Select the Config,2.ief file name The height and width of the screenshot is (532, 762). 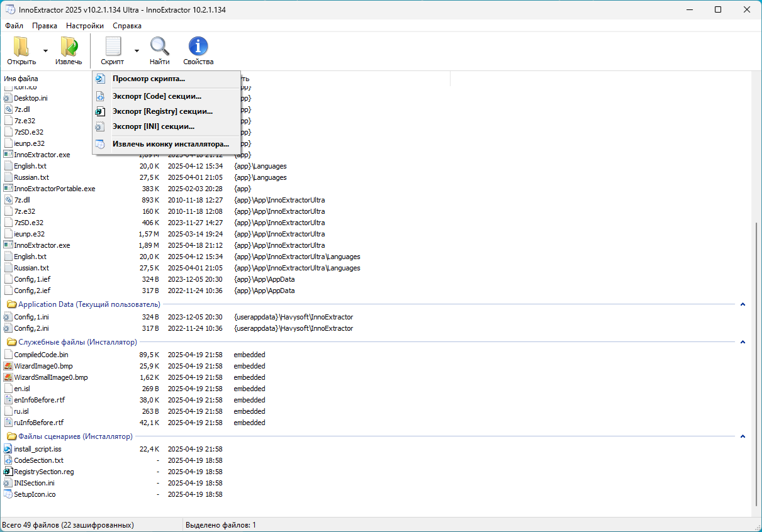32,291
